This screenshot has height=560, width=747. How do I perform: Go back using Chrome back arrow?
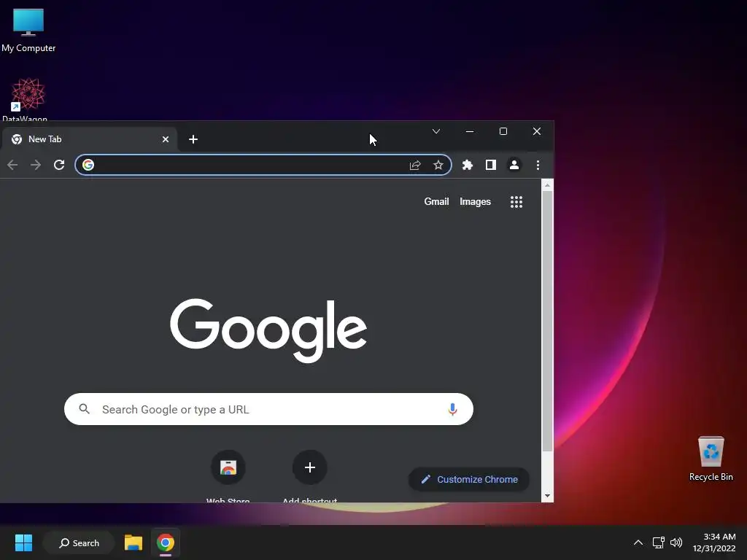point(12,165)
